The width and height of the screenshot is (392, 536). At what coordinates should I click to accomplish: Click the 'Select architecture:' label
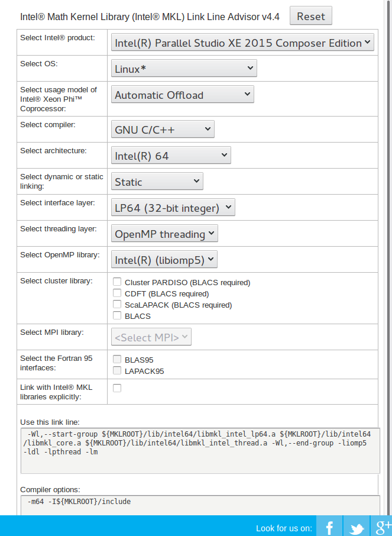coord(53,150)
